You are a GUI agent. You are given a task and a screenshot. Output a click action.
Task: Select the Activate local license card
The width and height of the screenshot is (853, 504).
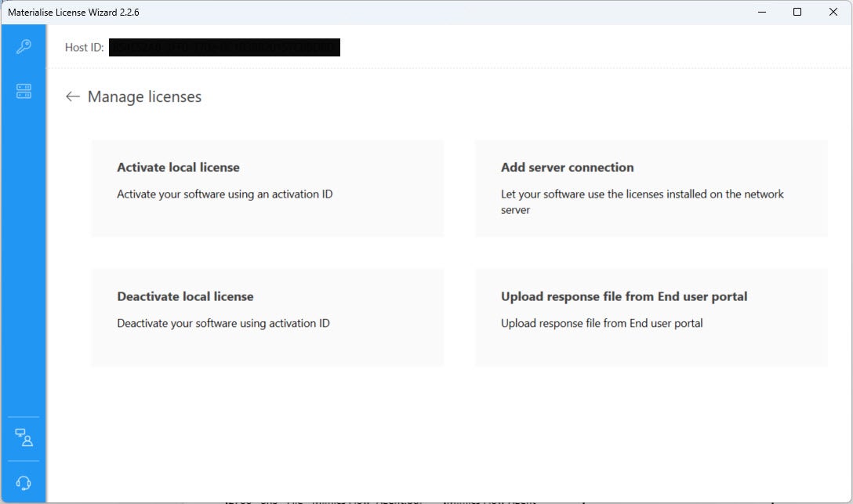(x=267, y=188)
